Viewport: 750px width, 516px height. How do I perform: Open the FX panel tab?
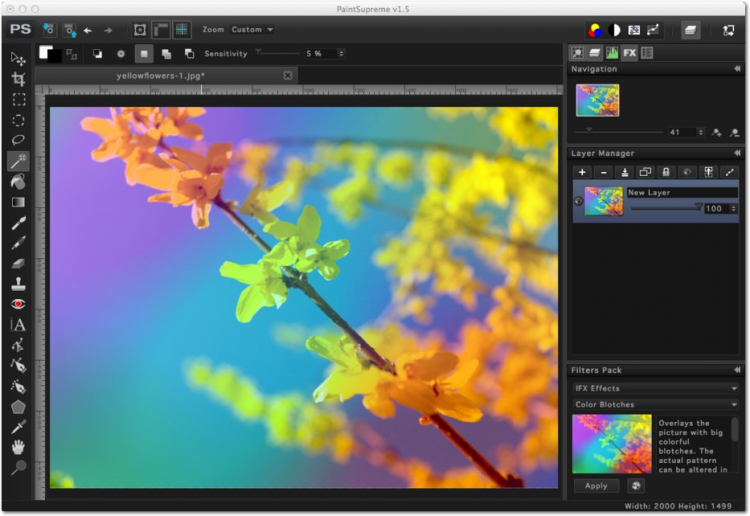pos(629,52)
